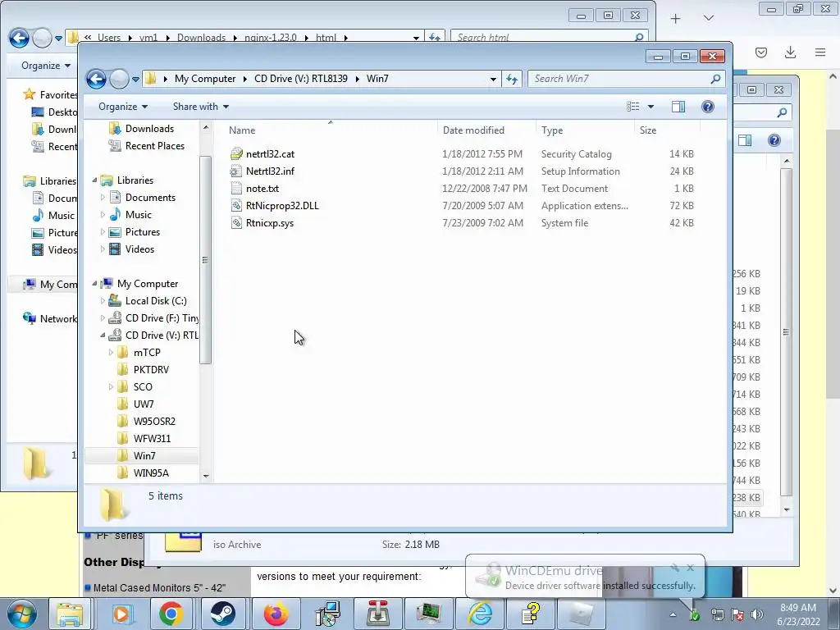Select the note.txt file icon

click(x=236, y=188)
